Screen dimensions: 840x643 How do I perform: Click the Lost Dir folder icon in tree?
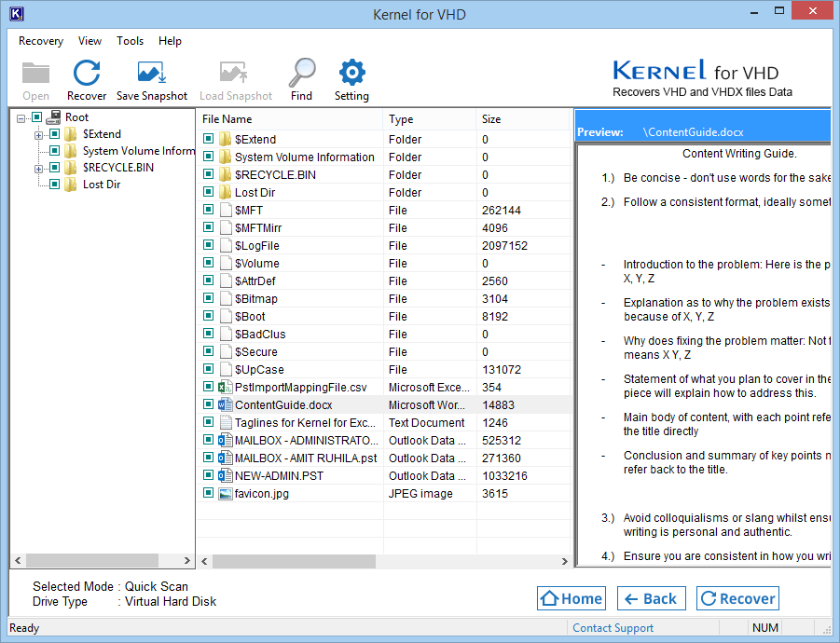point(71,185)
